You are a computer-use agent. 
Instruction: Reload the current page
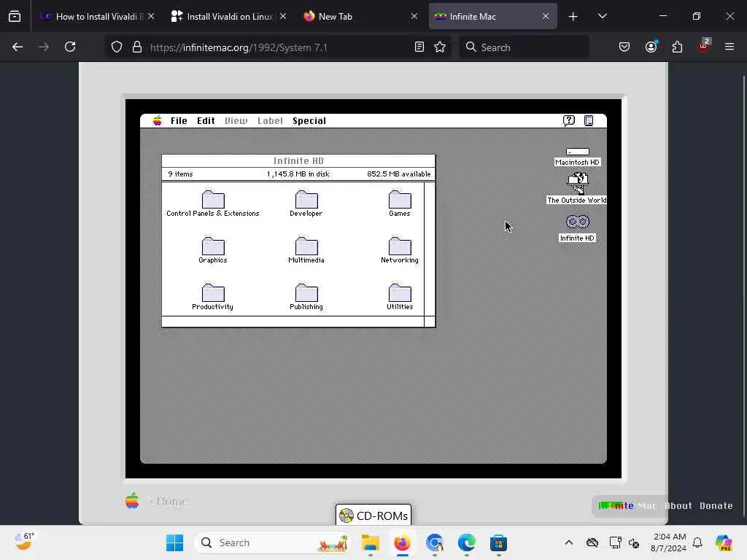70,47
